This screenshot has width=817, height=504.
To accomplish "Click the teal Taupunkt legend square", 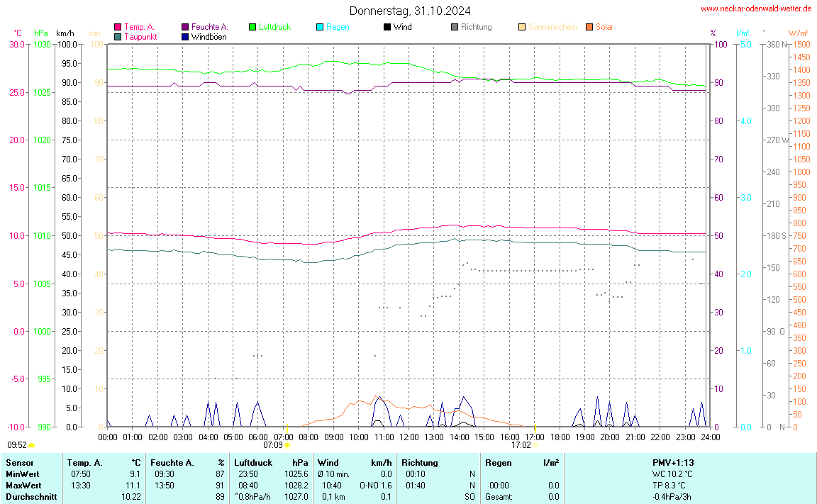I will pyautogui.click(x=118, y=36).
